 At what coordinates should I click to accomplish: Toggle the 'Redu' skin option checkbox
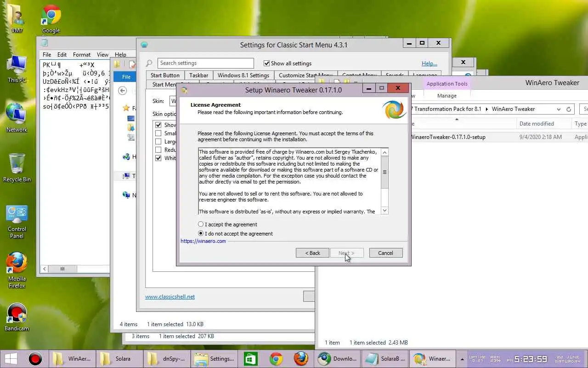(158, 150)
